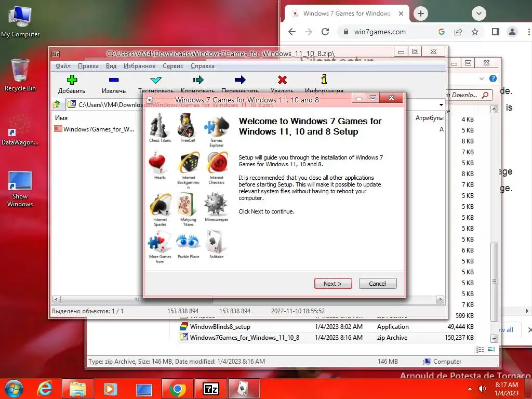Click the Chrome share page icon

point(458,32)
